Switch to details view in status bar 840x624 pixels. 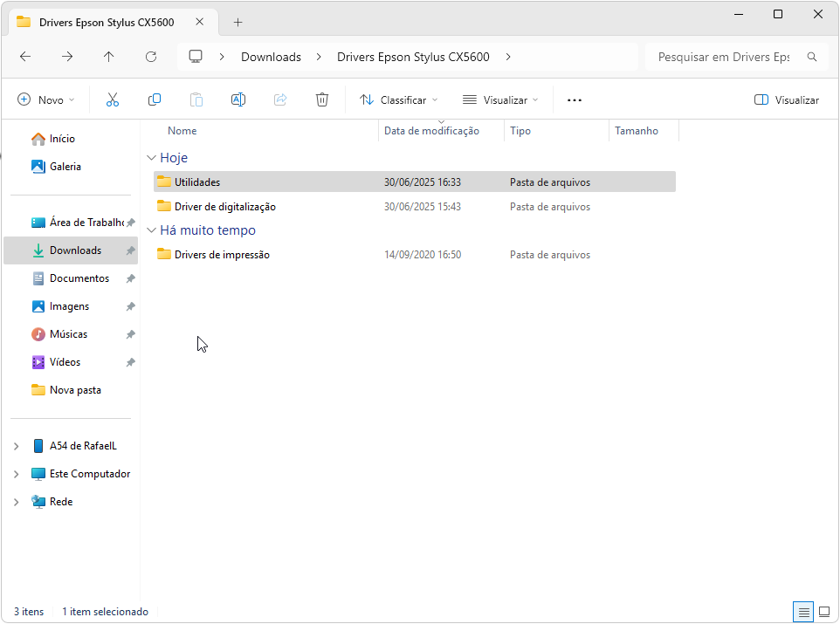pos(803,612)
